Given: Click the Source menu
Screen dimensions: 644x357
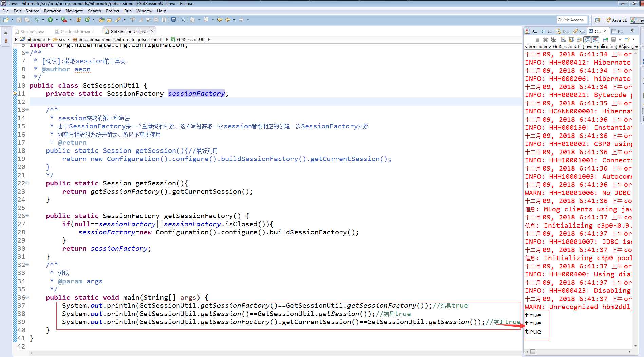Looking at the screenshot, I should pyautogui.click(x=32, y=11).
